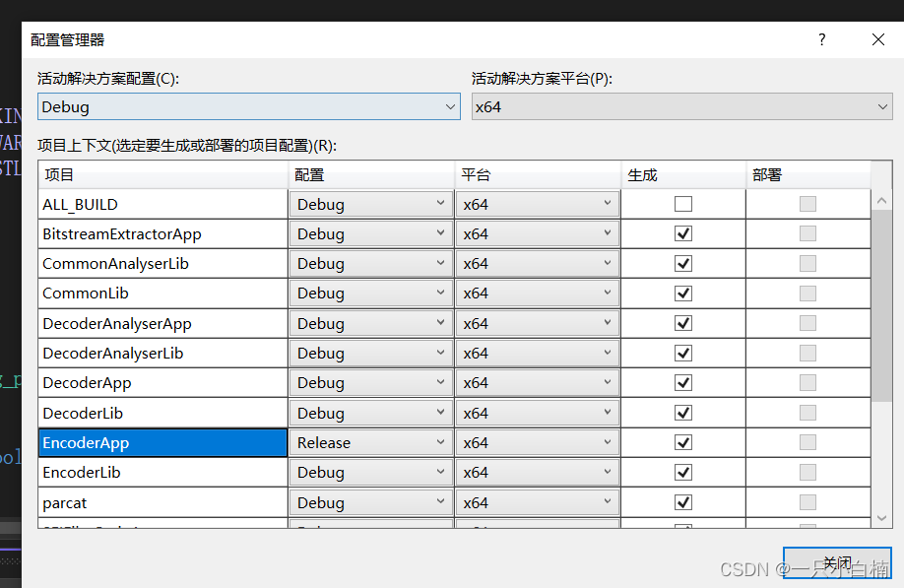The image size is (904, 588).
Task: Select the CommonAnalyserLib project row
Action: [163, 263]
